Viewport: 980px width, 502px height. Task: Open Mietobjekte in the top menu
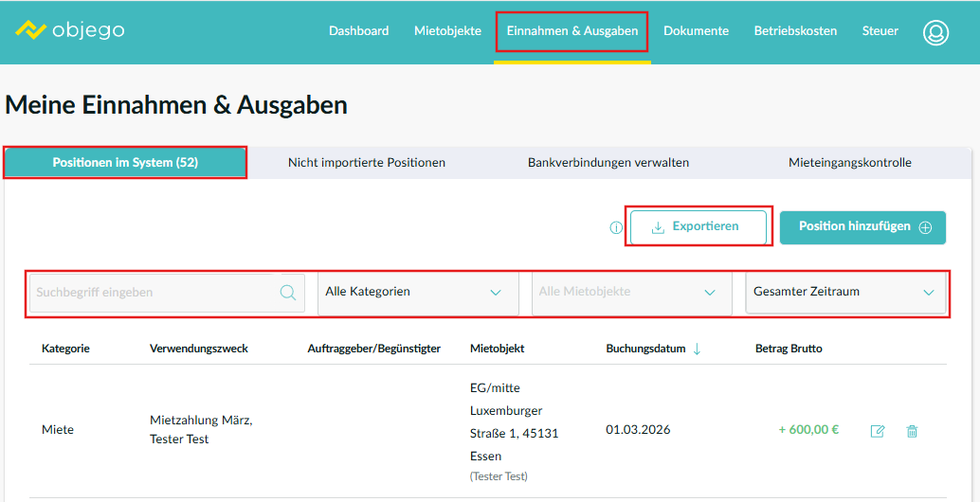447,31
